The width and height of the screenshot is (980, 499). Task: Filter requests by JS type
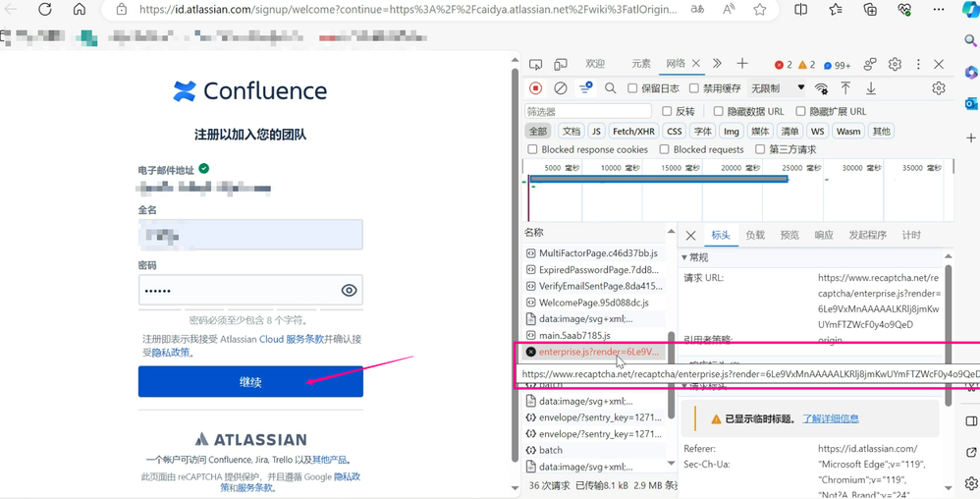click(597, 132)
